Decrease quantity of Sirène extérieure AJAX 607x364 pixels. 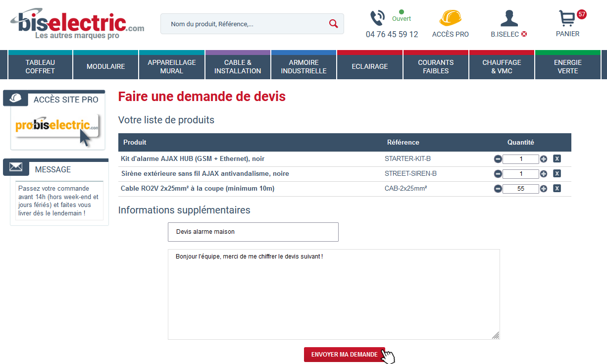pyautogui.click(x=498, y=174)
